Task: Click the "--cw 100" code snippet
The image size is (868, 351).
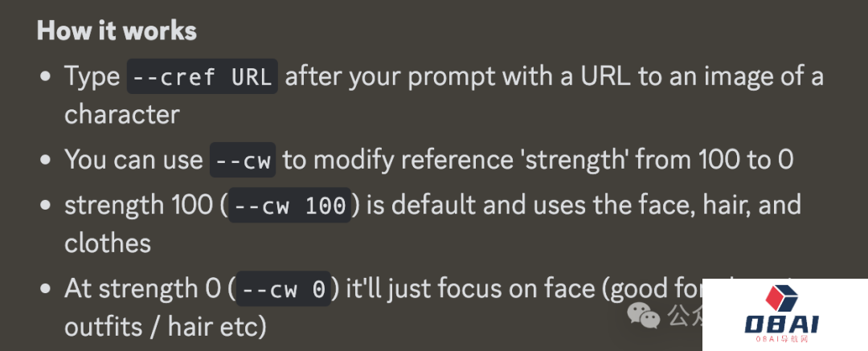Action: click(x=289, y=206)
